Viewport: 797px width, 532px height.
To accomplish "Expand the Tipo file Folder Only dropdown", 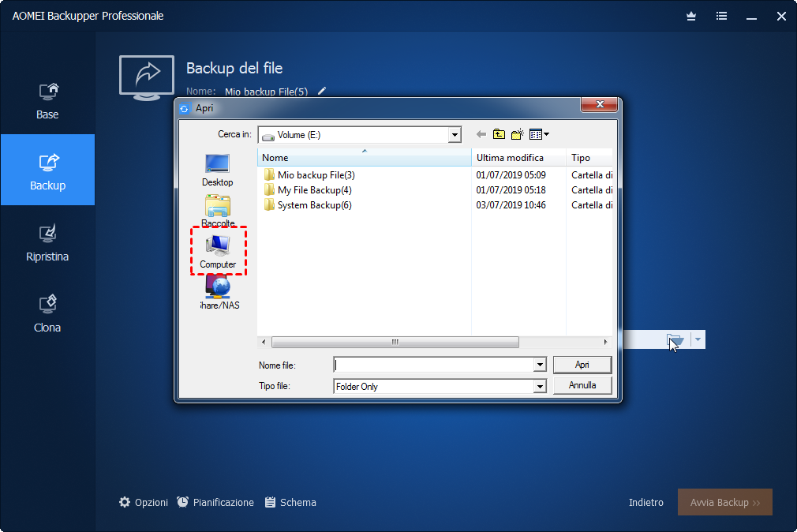I will point(540,387).
